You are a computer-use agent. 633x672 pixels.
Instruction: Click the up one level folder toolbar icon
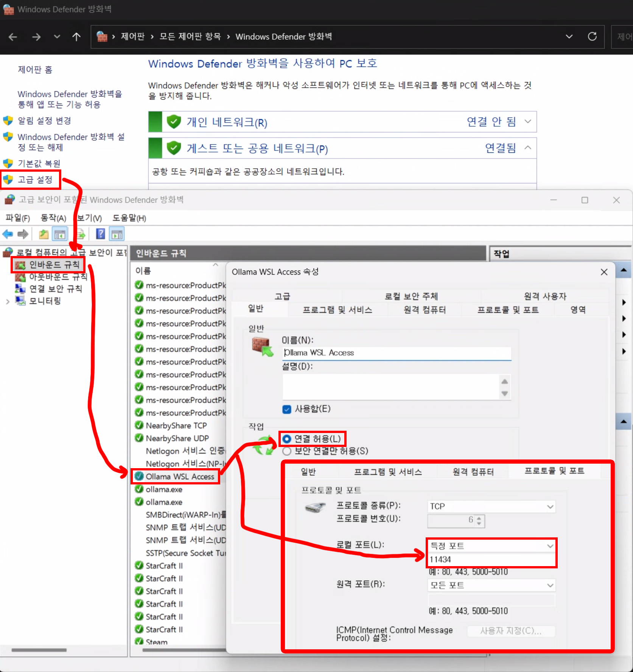[44, 234]
